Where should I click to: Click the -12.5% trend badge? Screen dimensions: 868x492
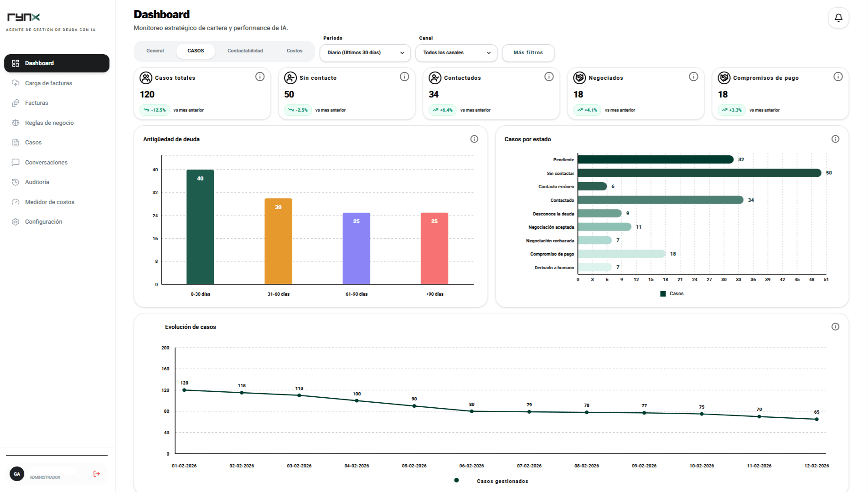pos(155,110)
